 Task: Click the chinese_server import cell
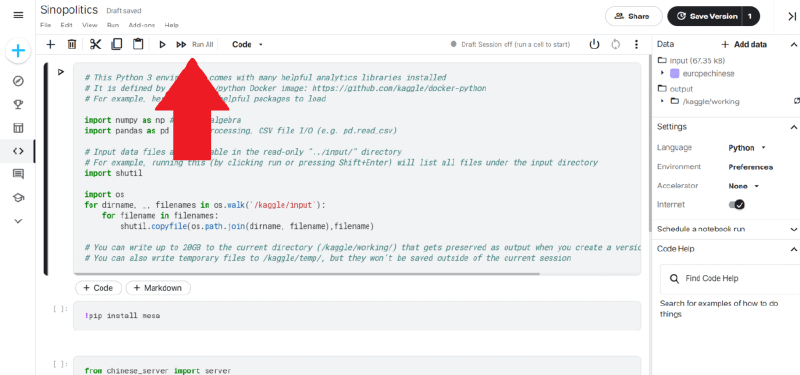[x=357, y=367]
